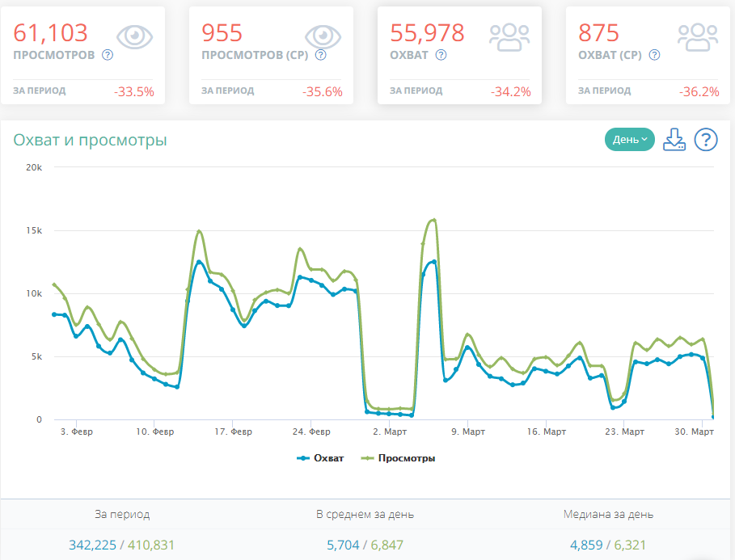Click the -35.6% change value
The image size is (735, 560).
(323, 91)
